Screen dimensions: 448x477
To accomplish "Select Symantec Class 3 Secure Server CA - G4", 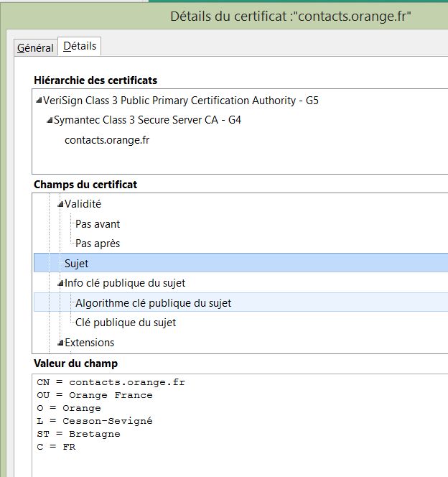I will 147,120.
